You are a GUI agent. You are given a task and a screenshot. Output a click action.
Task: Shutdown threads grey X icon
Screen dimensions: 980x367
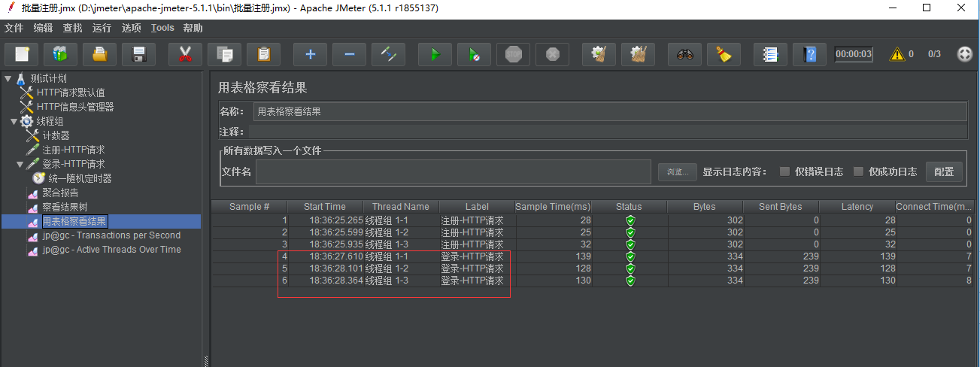pyautogui.click(x=552, y=54)
